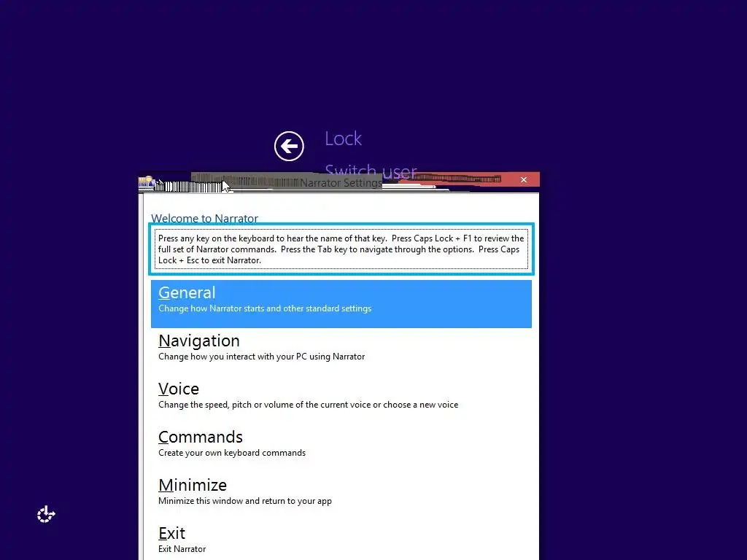
Task: Click the back arrow circle icon
Action: tap(289, 146)
